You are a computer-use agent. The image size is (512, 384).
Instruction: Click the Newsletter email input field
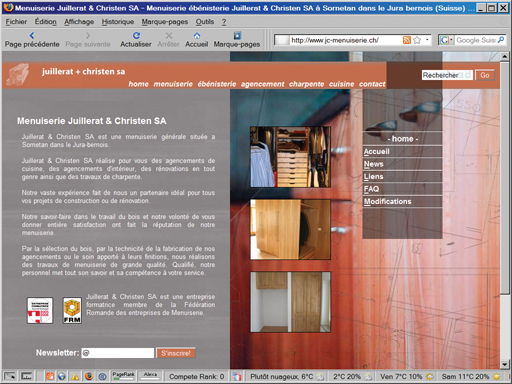118,353
